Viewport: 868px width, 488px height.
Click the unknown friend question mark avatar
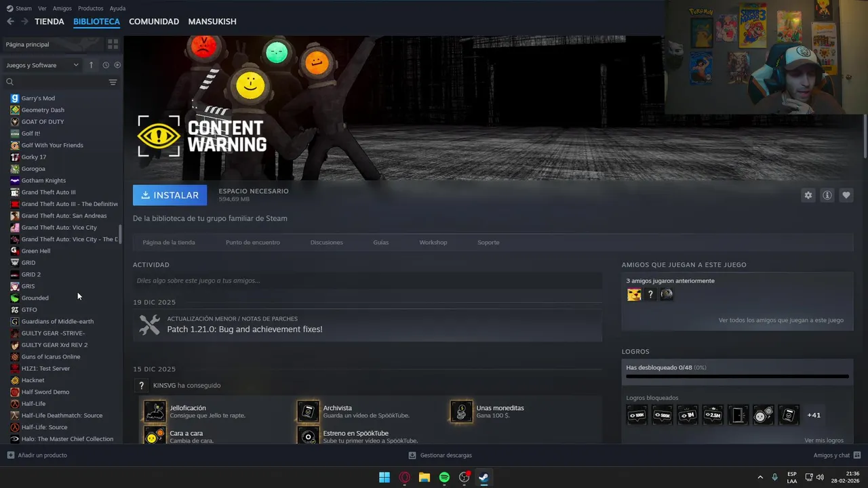(650, 294)
